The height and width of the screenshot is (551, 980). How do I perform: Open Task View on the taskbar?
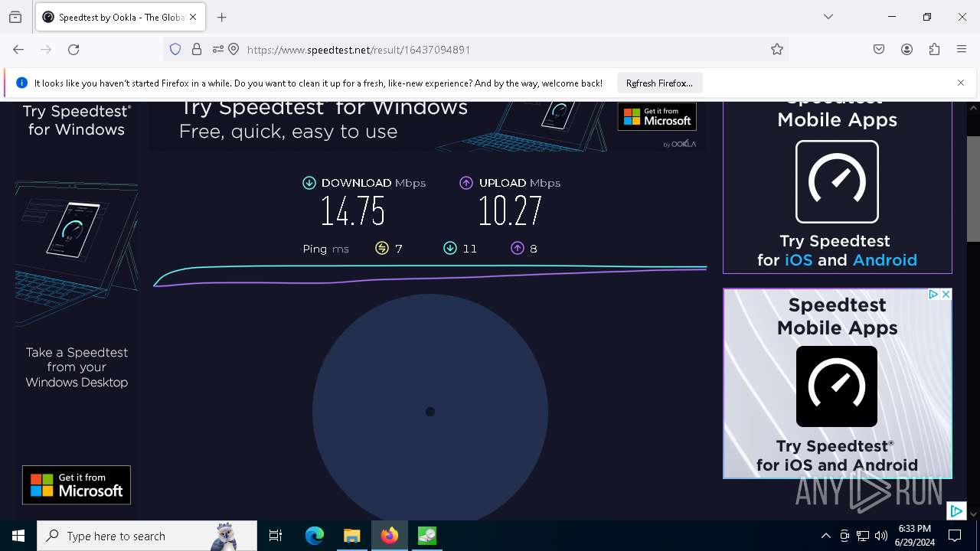[276, 536]
